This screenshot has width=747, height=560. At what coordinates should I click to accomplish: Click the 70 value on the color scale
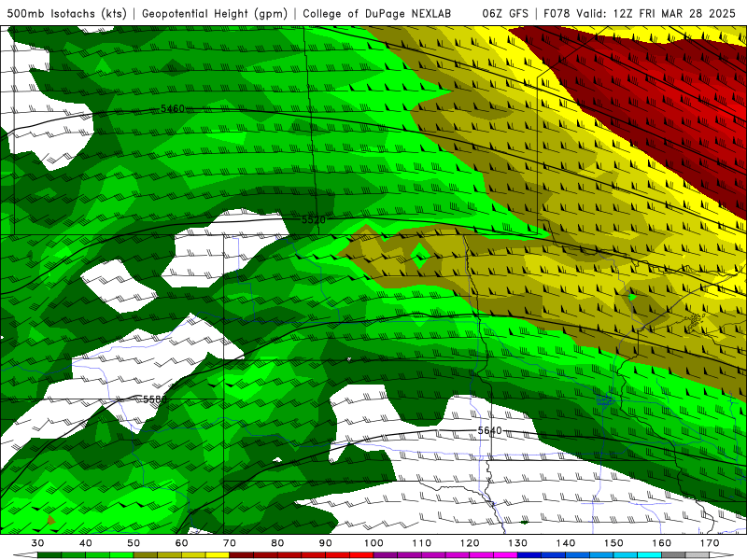[x=230, y=543]
